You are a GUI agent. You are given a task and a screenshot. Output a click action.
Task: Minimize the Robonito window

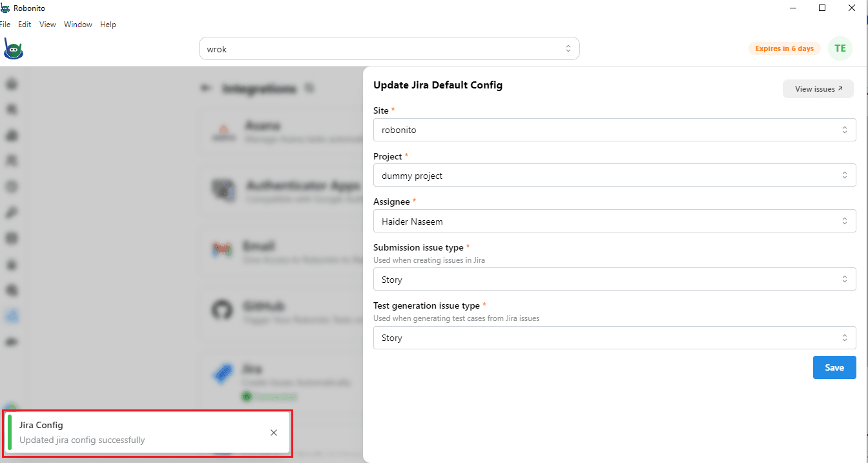(x=793, y=8)
